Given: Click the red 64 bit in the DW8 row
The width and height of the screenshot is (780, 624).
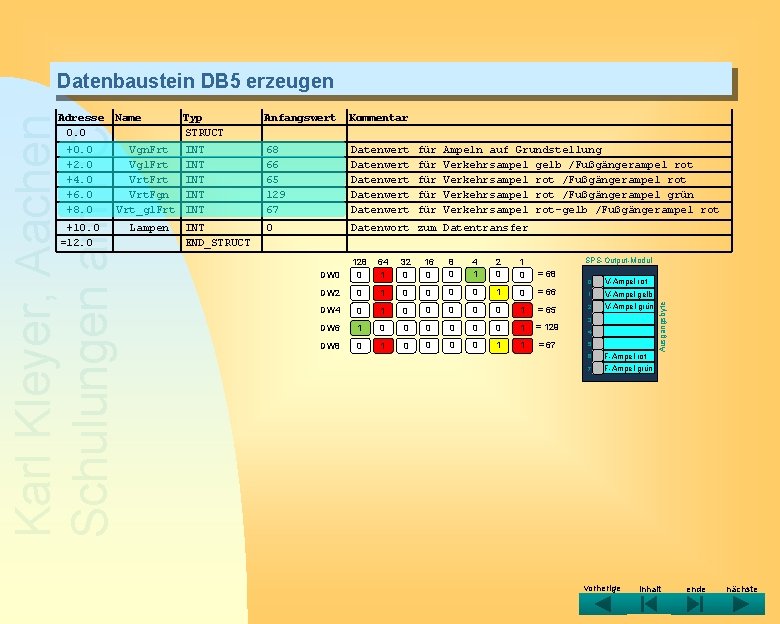Looking at the screenshot, I should [x=383, y=345].
